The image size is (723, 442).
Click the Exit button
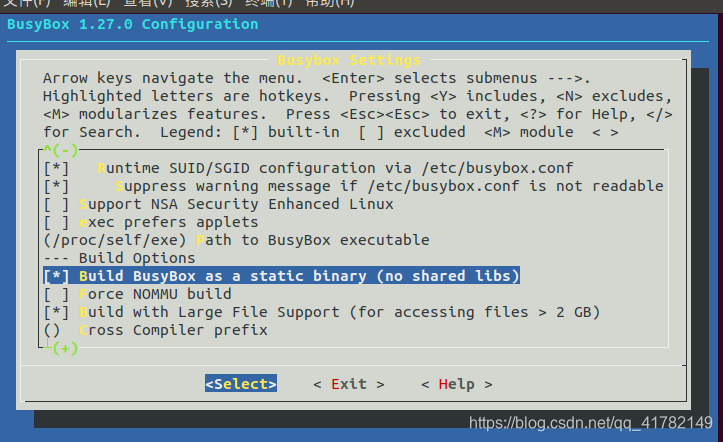349,384
